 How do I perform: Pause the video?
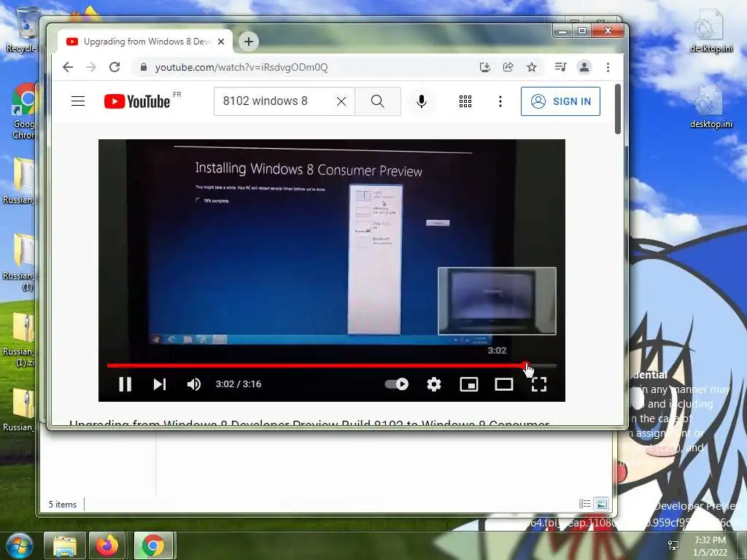pyautogui.click(x=125, y=384)
